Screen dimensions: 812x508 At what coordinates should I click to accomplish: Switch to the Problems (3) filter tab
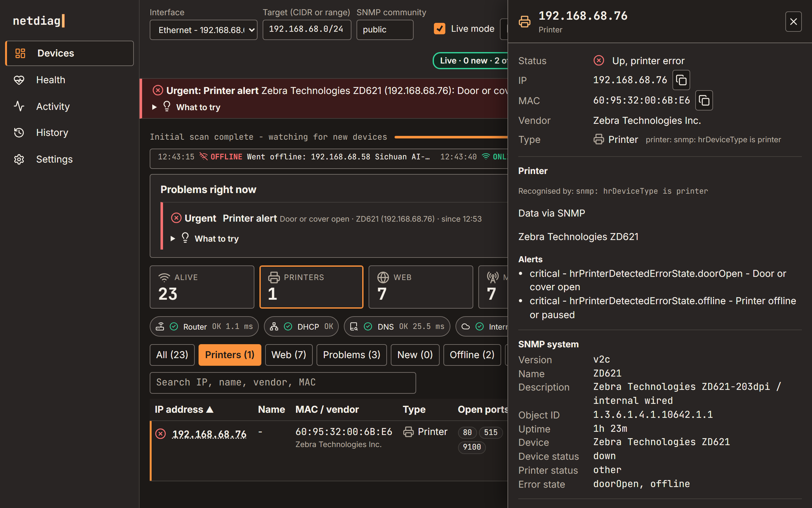point(351,355)
